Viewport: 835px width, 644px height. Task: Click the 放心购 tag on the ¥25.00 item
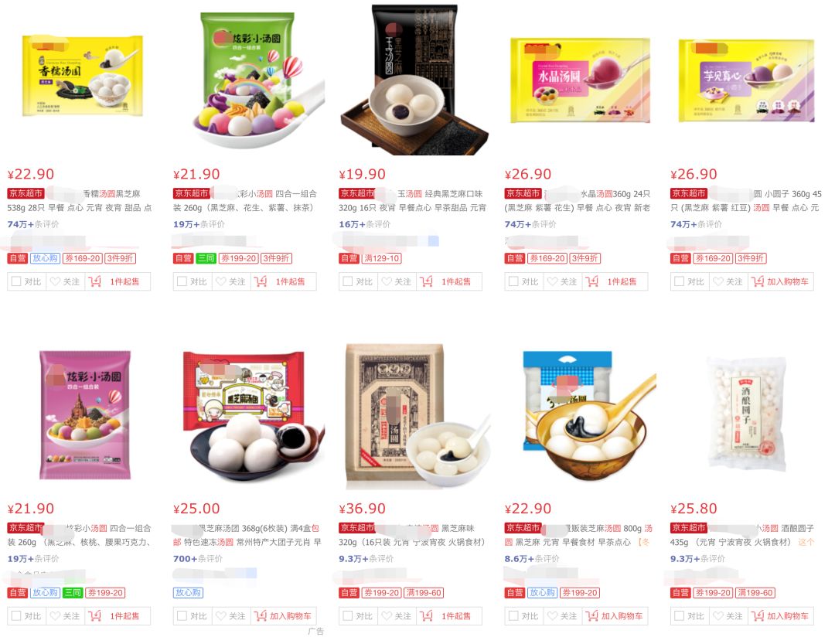(188, 593)
